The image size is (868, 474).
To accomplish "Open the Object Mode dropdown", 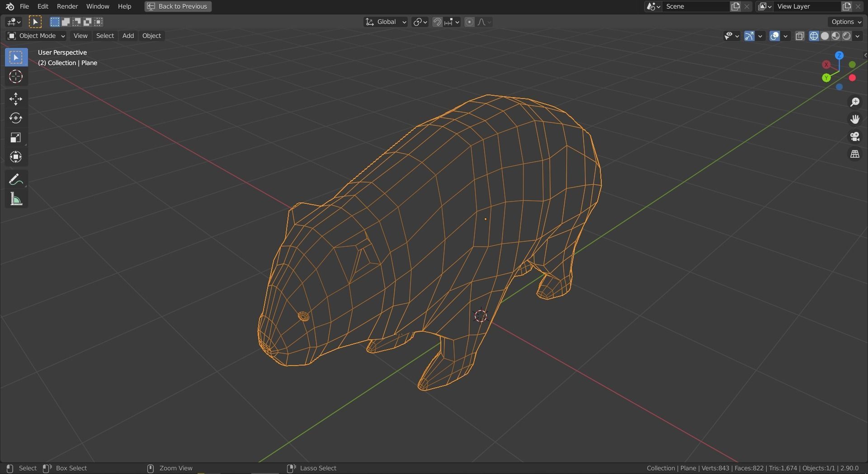I will click(36, 36).
